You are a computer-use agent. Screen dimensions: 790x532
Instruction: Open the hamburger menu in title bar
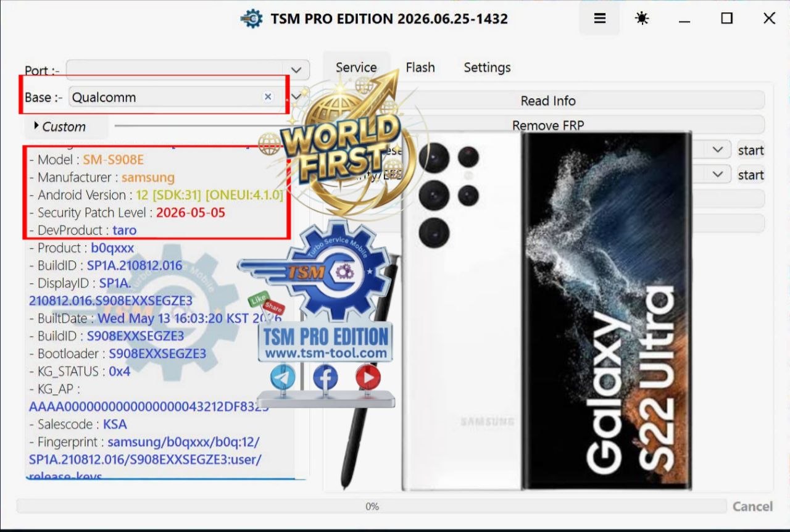click(x=599, y=19)
